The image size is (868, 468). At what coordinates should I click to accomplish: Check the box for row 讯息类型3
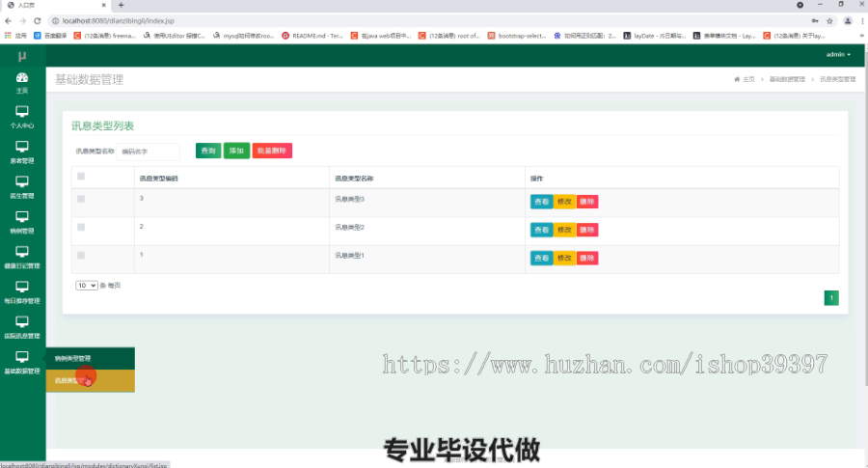[x=81, y=199]
